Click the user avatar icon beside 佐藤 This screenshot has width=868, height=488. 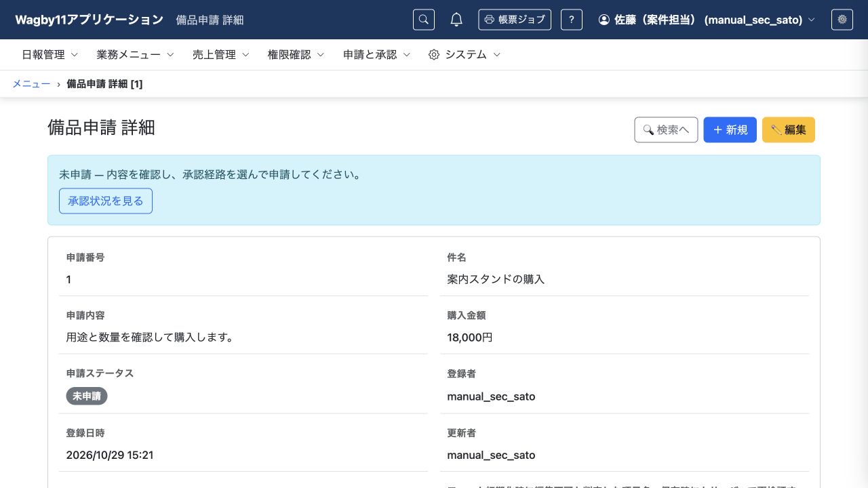click(x=604, y=20)
